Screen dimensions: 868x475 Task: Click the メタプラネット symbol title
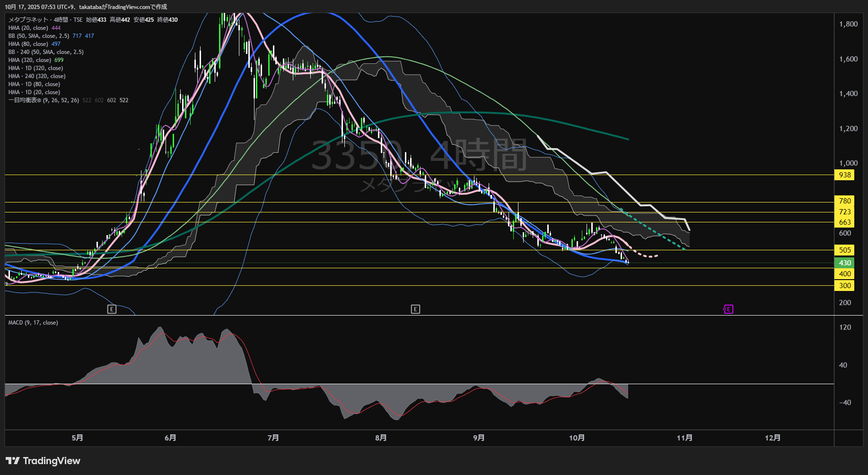[28, 20]
